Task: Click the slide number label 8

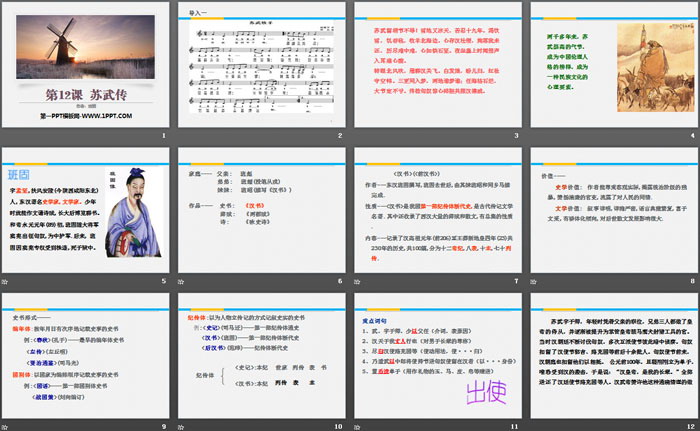Action: (x=692, y=281)
